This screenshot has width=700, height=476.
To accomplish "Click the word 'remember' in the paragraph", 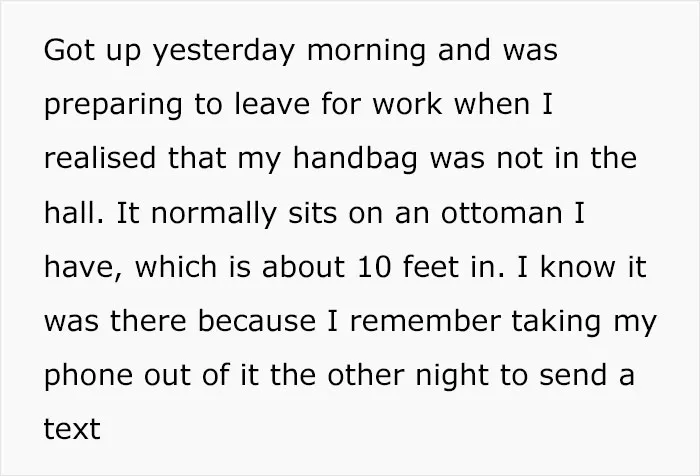I will coord(425,322).
